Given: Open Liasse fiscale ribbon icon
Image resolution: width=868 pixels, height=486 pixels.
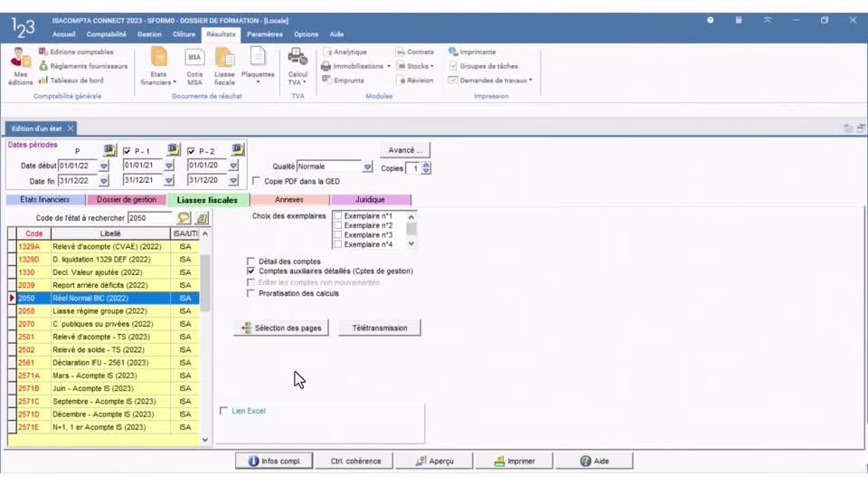Looking at the screenshot, I should click(x=224, y=66).
